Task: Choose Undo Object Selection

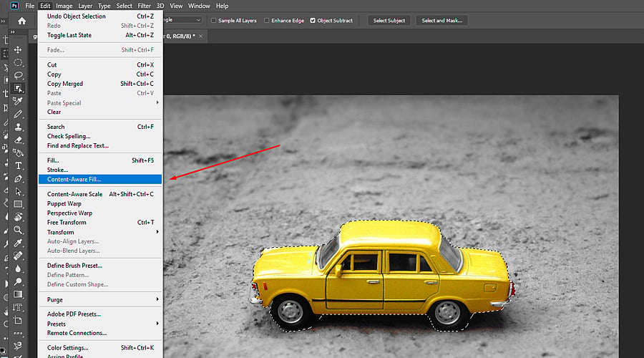Action: (100, 16)
